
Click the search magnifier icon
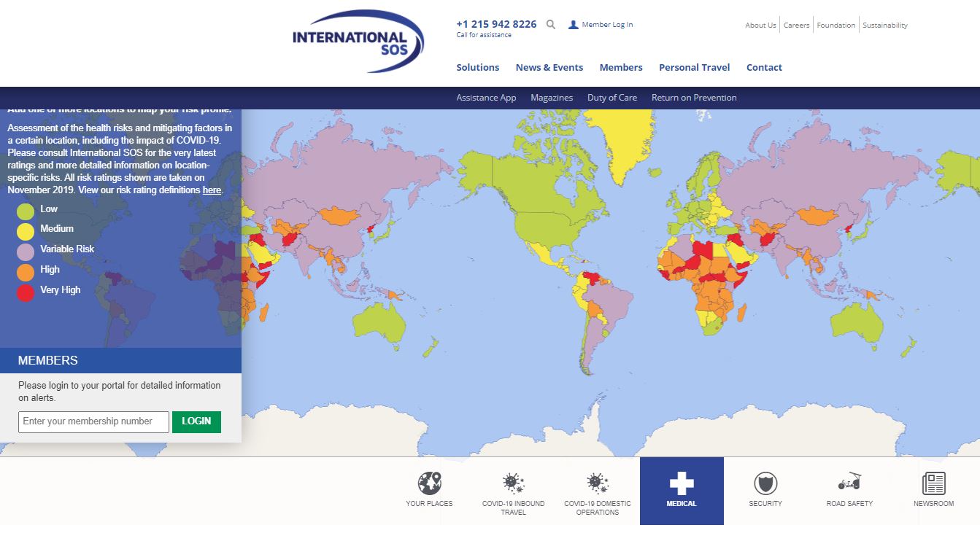[551, 25]
